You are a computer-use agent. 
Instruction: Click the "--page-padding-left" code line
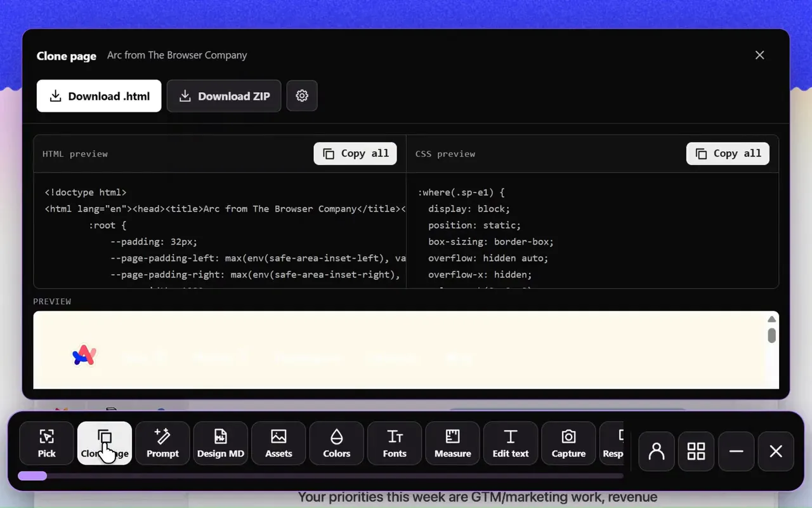[x=258, y=258]
